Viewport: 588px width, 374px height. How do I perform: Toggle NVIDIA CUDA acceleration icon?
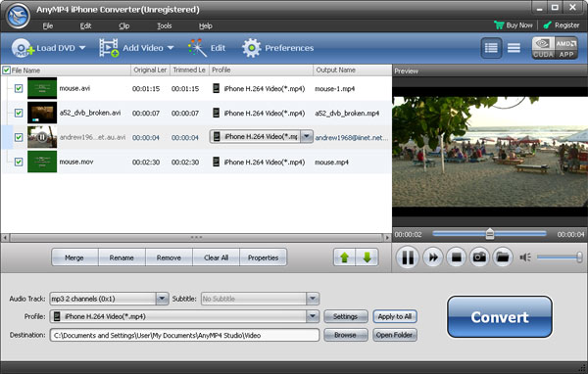pos(543,48)
